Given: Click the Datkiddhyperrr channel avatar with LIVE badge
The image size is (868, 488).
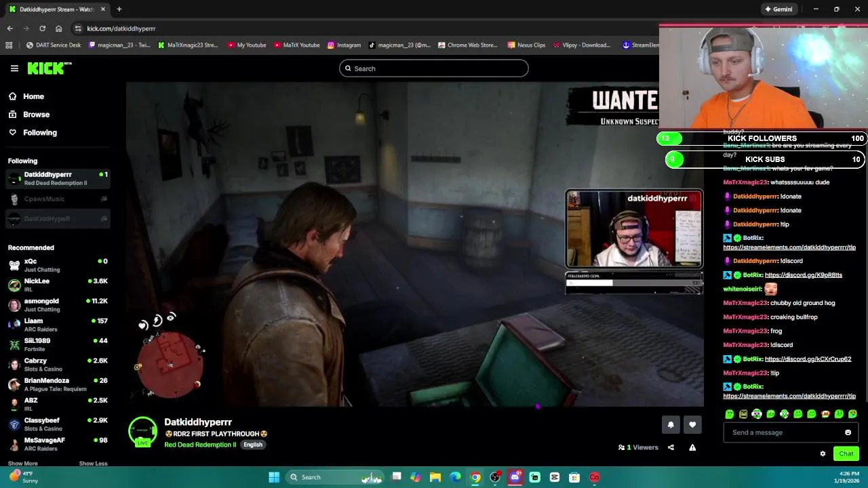Looking at the screenshot, I should pyautogui.click(x=142, y=432).
